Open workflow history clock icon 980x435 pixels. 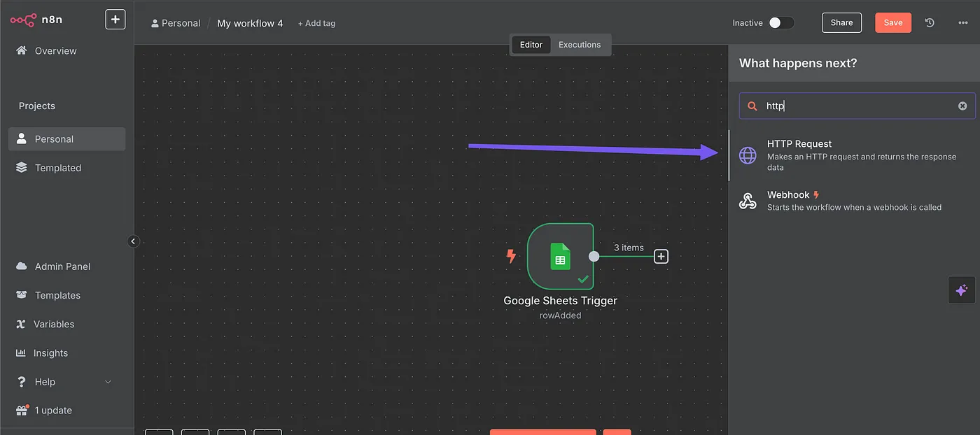coord(930,22)
